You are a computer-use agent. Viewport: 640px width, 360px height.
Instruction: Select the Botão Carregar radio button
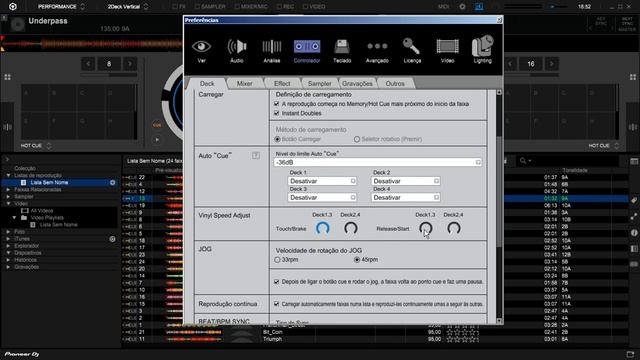click(x=278, y=139)
